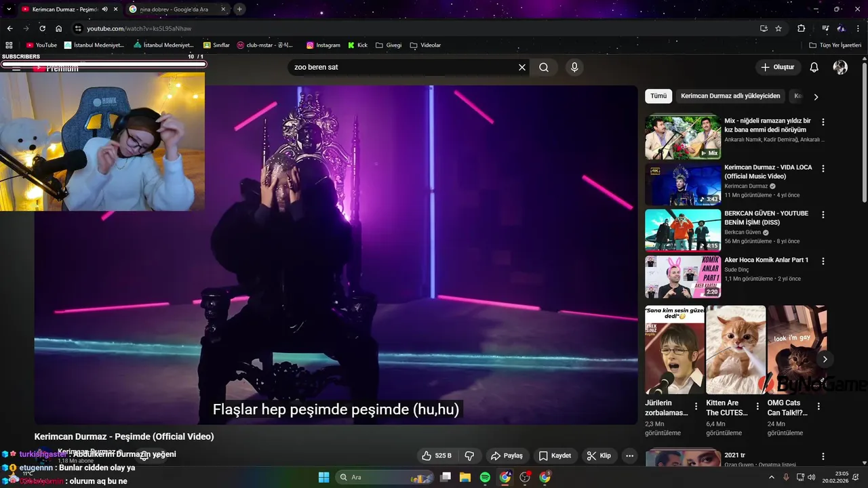Image resolution: width=868 pixels, height=488 pixels.
Task: Open the VIDA LOCA video thumbnail
Action: tap(683, 183)
